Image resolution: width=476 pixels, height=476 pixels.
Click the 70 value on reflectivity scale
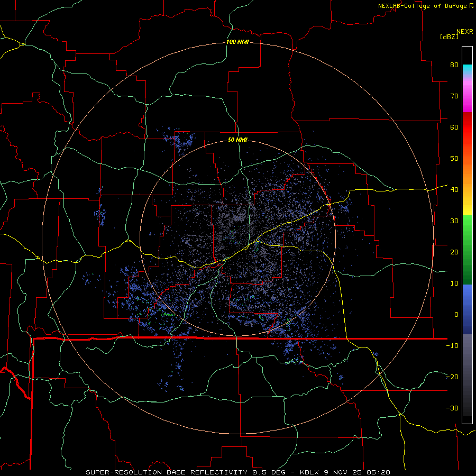454,96
